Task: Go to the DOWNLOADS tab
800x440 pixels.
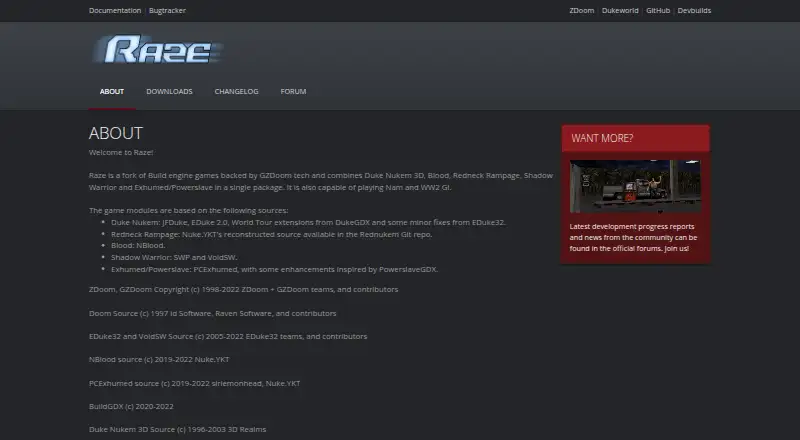Action: [169, 91]
